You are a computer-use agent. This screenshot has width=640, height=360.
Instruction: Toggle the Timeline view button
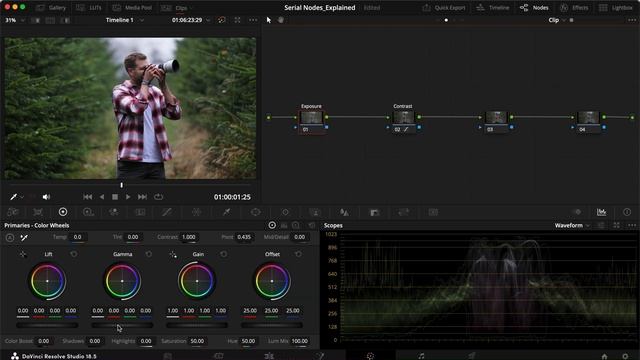tap(494, 8)
